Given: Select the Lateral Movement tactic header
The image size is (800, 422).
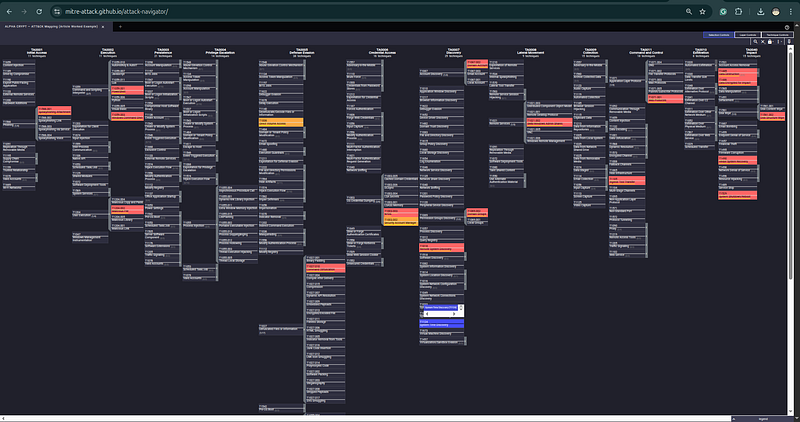Looking at the screenshot, I should click(x=530, y=52).
